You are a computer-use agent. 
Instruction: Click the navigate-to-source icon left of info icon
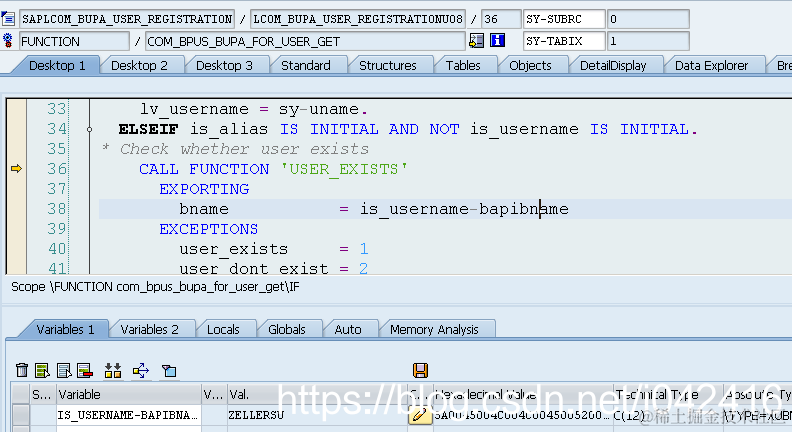pyautogui.click(x=476, y=40)
